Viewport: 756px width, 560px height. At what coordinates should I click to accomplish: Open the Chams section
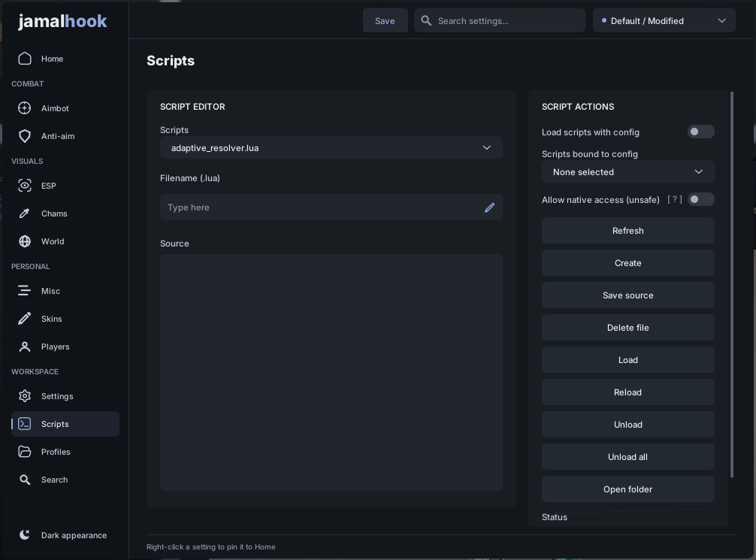pyautogui.click(x=65, y=213)
